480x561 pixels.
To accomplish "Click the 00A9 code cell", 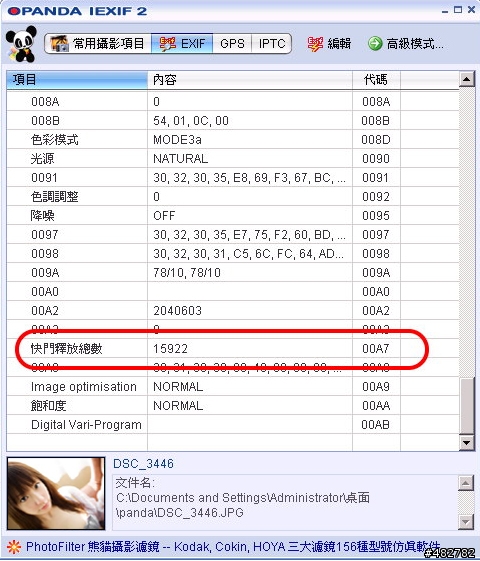I will point(376,387).
